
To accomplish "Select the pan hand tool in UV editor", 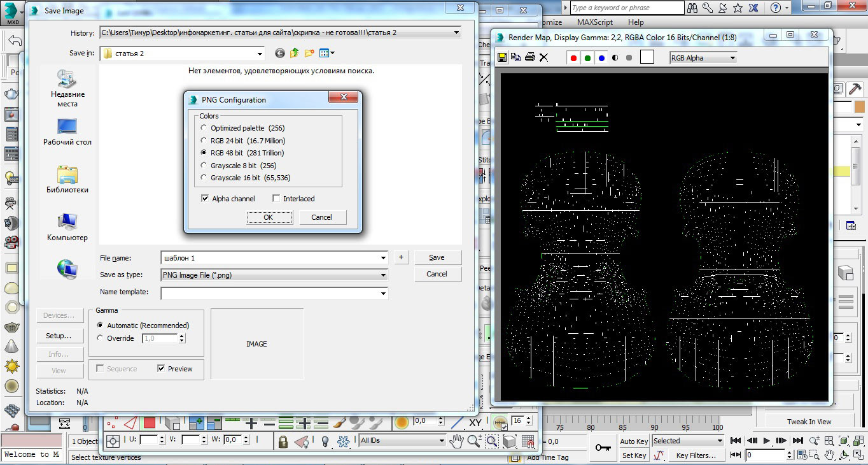I will click(456, 441).
